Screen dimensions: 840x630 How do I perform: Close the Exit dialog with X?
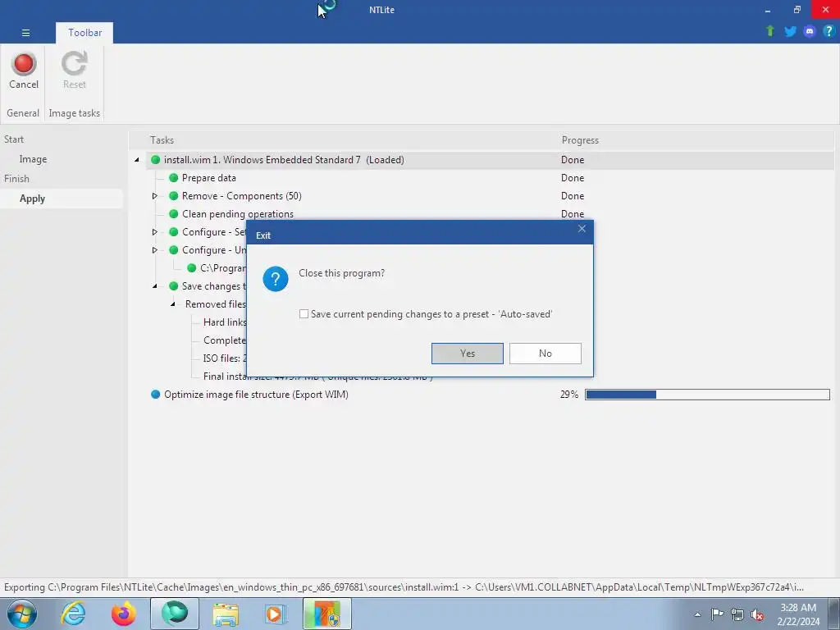point(582,229)
